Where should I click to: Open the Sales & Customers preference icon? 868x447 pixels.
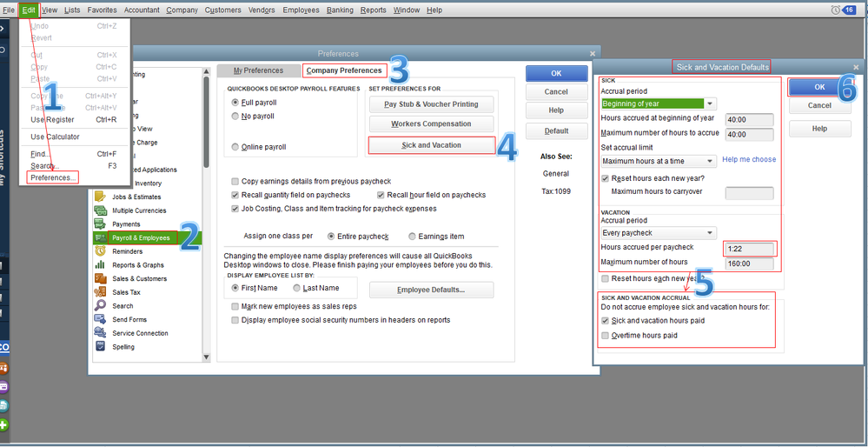(100, 278)
